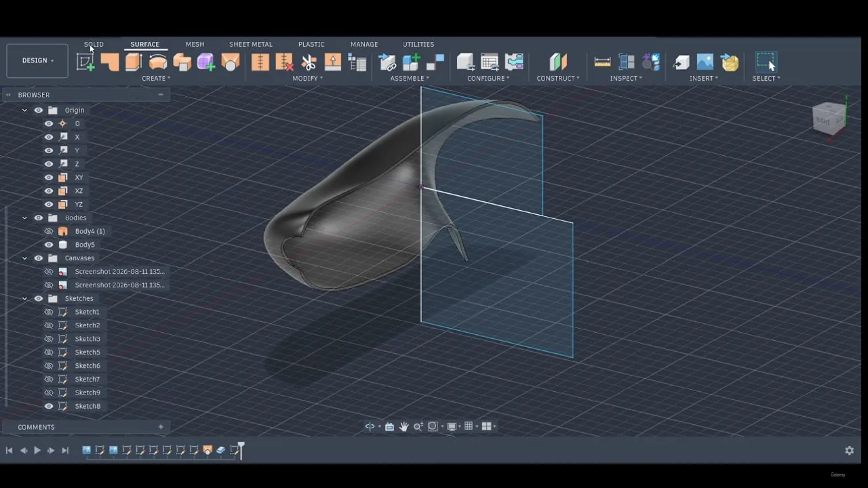Screen dimensions: 868x488
Task: Open the timeline settings gear
Action: 849,450
